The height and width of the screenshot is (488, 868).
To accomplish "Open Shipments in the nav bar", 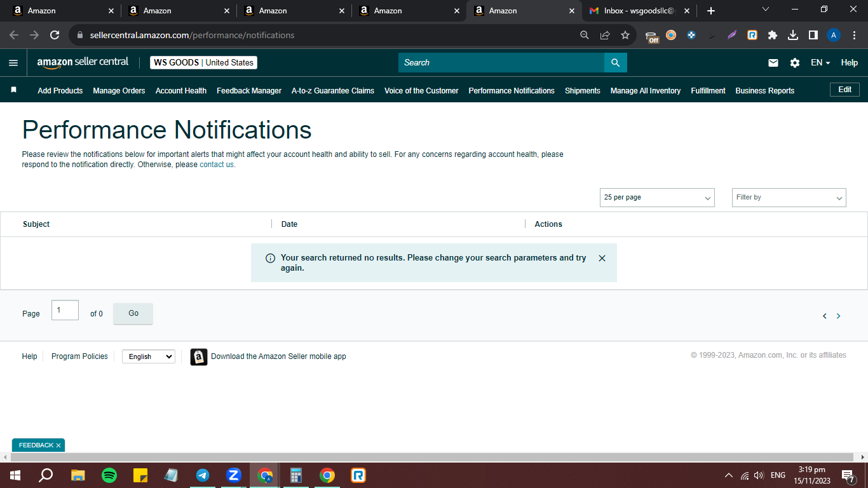I will [583, 91].
